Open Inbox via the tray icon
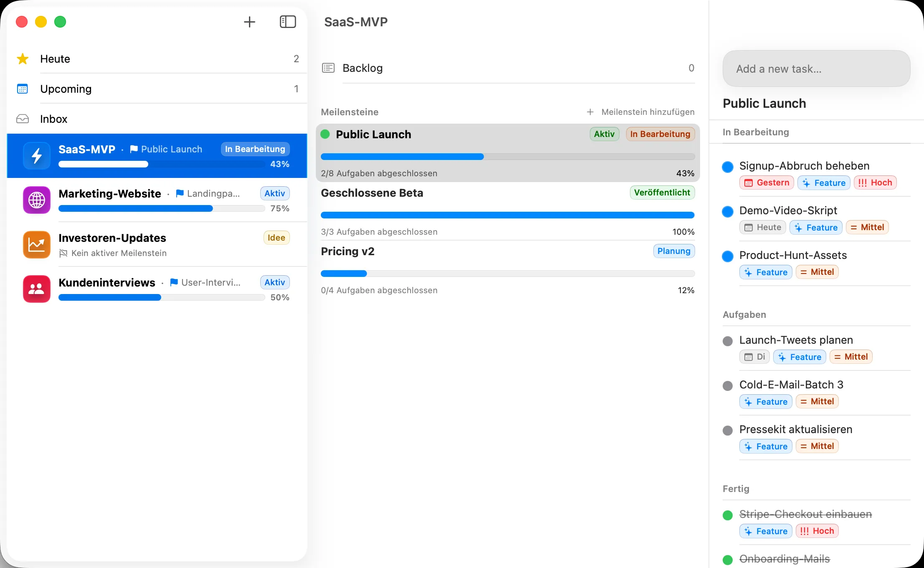The height and width of the screenshot is (568, 924). pos(23,119)
